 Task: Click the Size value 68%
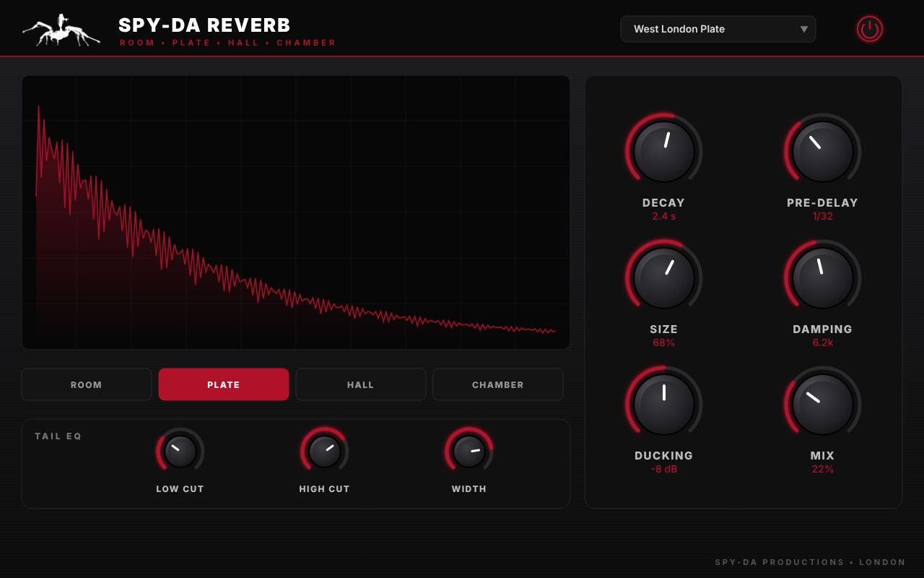coord(664,342)
